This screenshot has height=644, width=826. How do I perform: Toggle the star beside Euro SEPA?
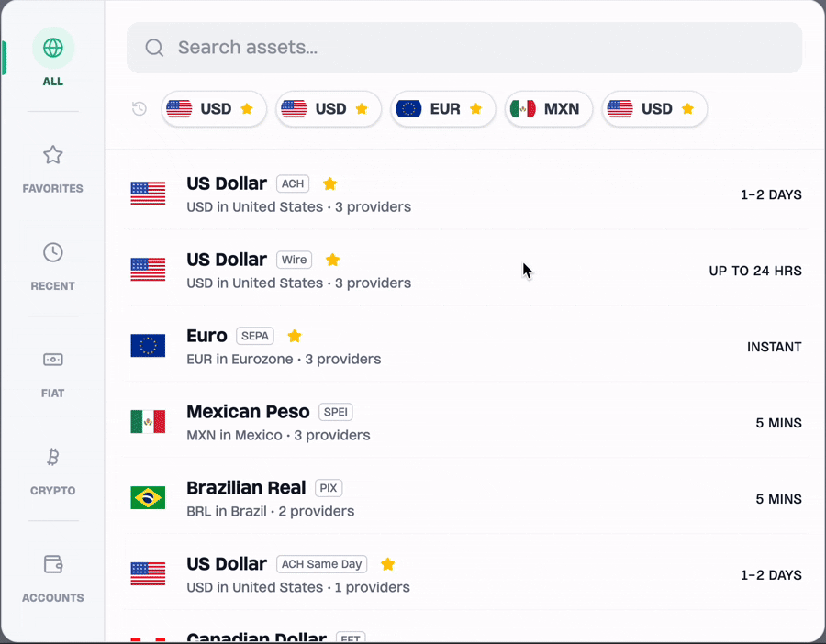[x=295, y=336]
